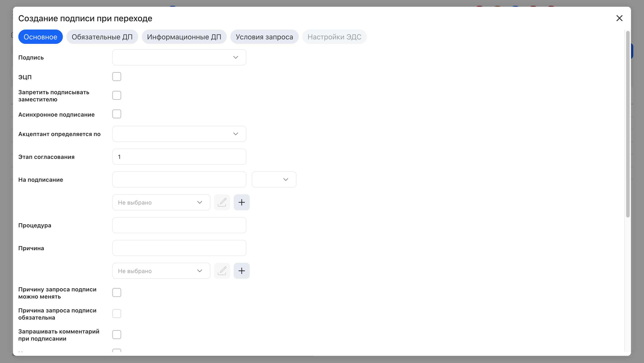Viewport: 644px width, 363px height.
Task: Click the edit pencil icon under Причина
Action: (x=222, y=271)
